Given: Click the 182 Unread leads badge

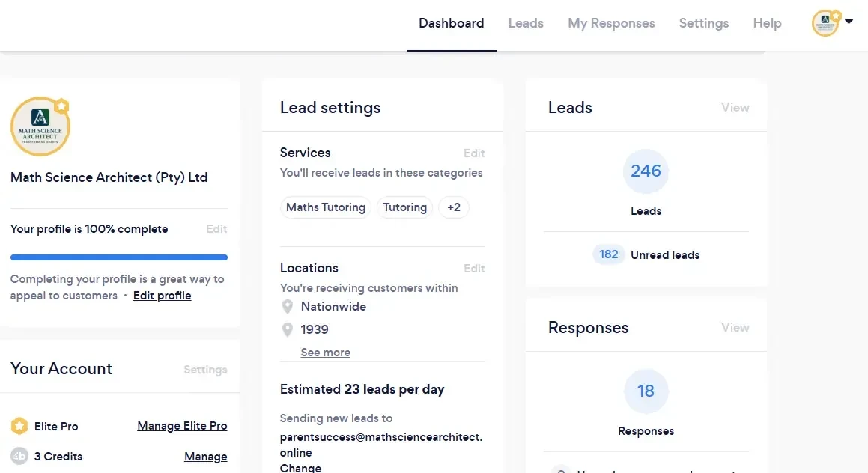Looking at the screenshot, I should tap(608, 254).
